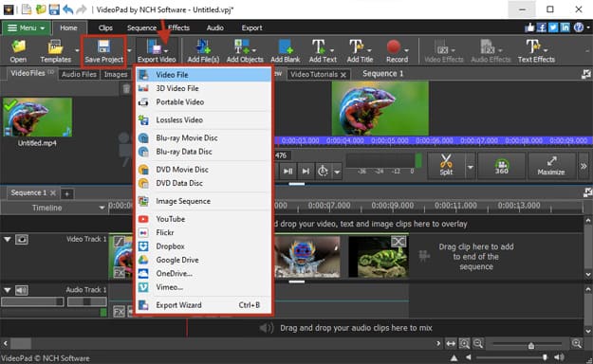The image size is (593, 364).
Task: Switch to the Audio ribbon tab
Action: (x=214, y=28)
